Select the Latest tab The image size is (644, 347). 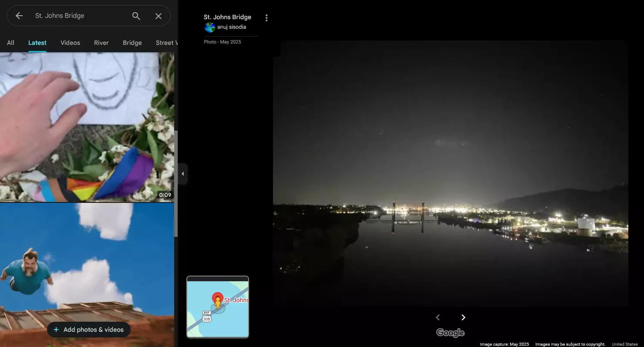(37, 43)
